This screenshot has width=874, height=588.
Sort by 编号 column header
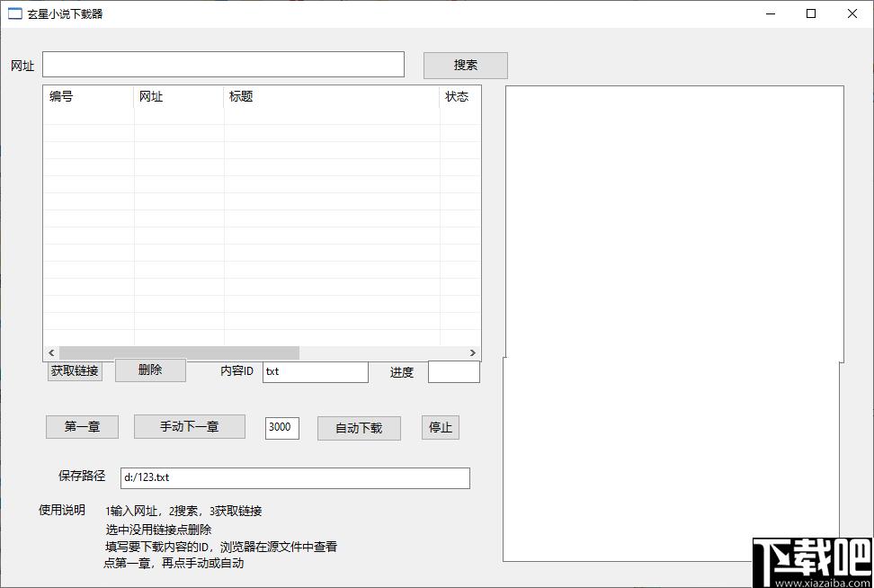[88, 96]
